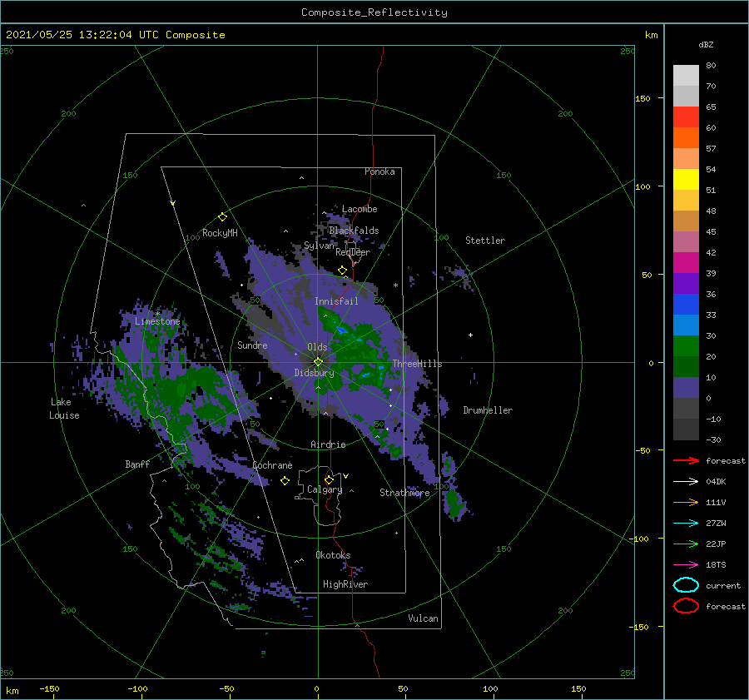Click the asterisk marker above Limestone
Viewport: 749px width, 700px height.
click(157, 314)
